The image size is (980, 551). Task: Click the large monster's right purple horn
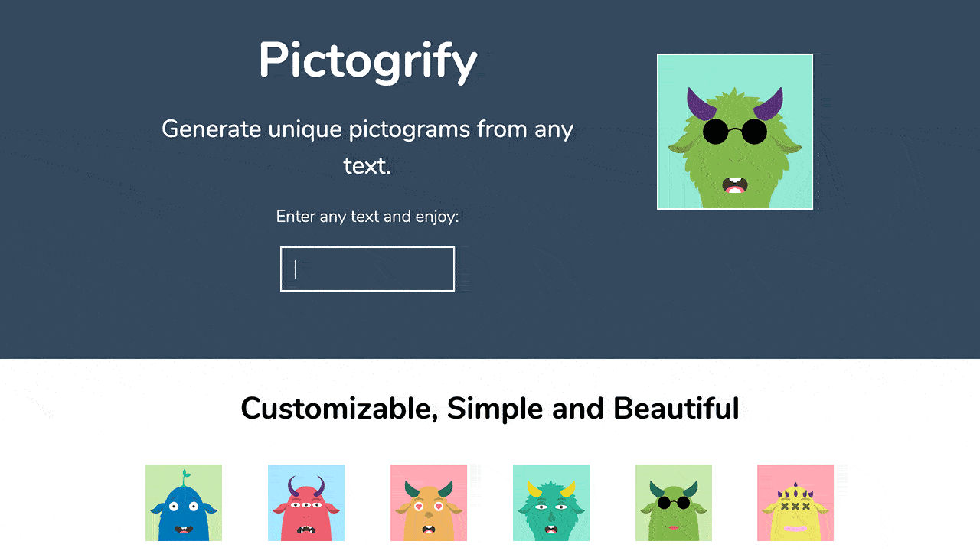coord(771,105)
